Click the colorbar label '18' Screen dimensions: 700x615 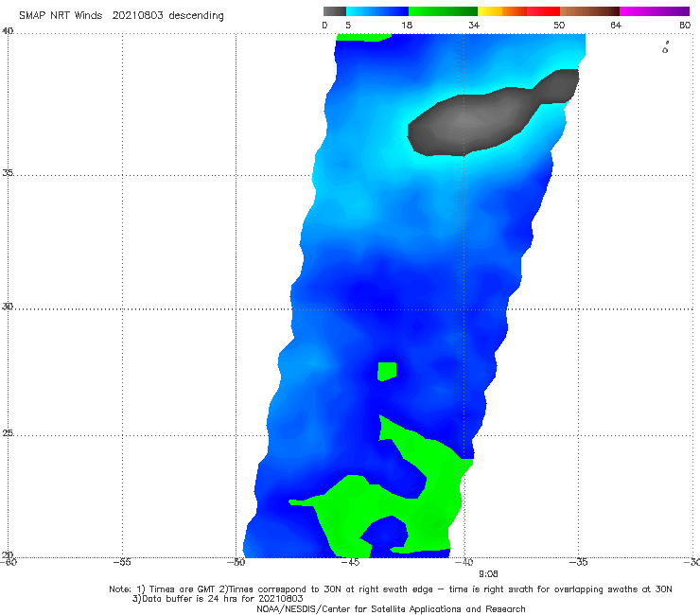[x=407, y=25]
